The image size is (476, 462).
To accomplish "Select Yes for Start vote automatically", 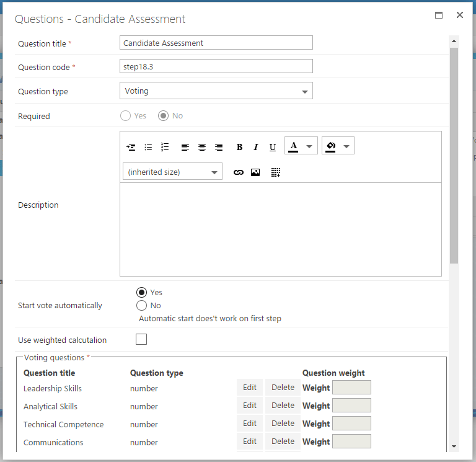I will click(x=141, y=293).
